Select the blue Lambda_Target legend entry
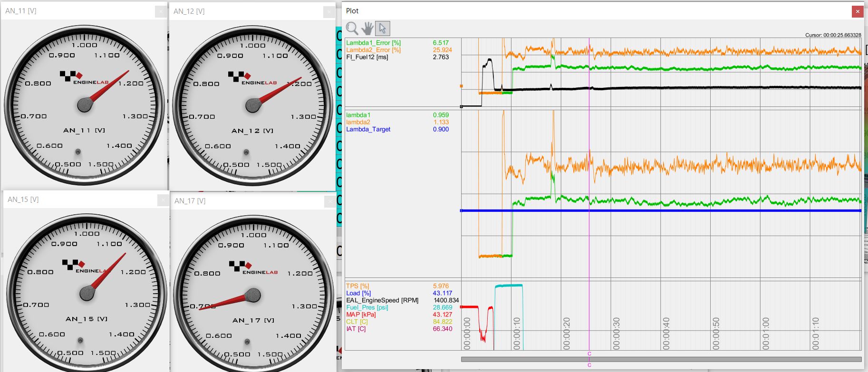This screenshot has width=868, height=372. tap(368, 129)
